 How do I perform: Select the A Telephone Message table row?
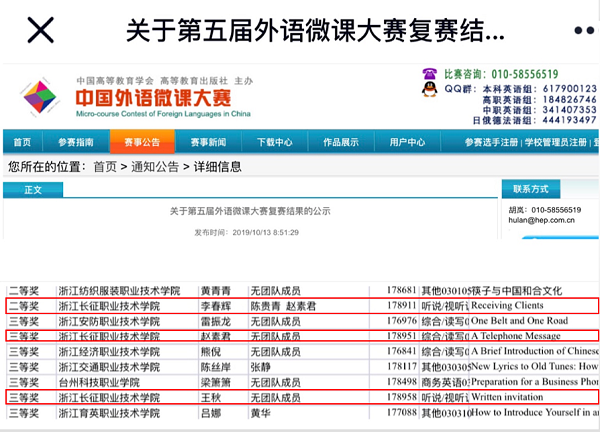point(302,336)
